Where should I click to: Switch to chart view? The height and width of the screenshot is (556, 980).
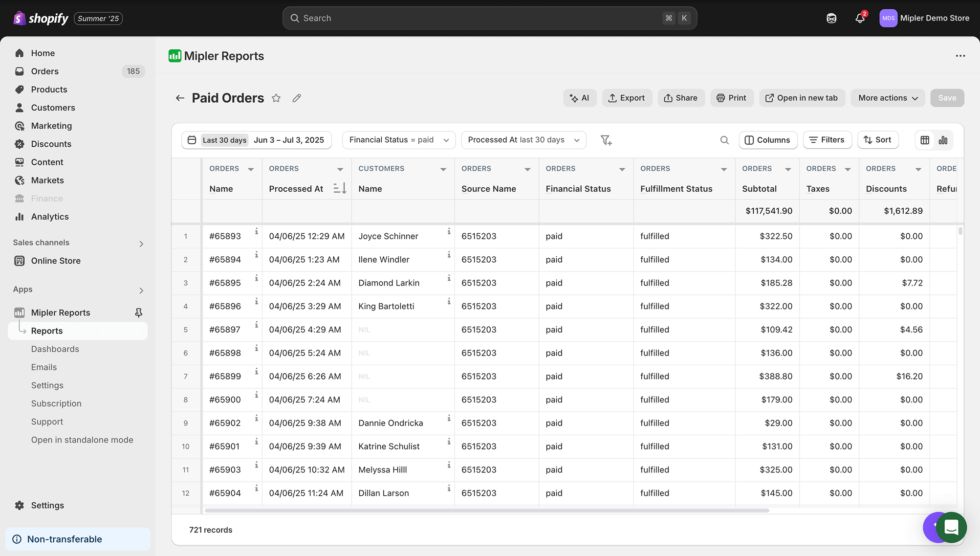tap(943, 140)
